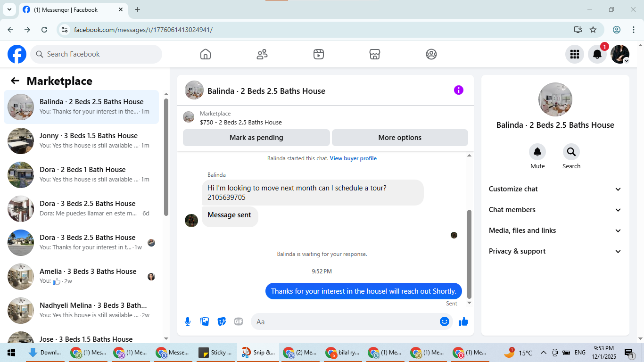644x362 pixels.
Task: Open the taskbar notification center
Action: [629, 353]
